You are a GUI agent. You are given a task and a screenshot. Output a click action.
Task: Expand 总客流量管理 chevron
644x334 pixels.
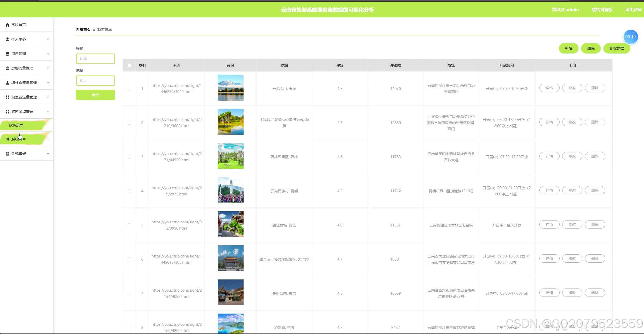pyautogui.click(x=48, y=68)
